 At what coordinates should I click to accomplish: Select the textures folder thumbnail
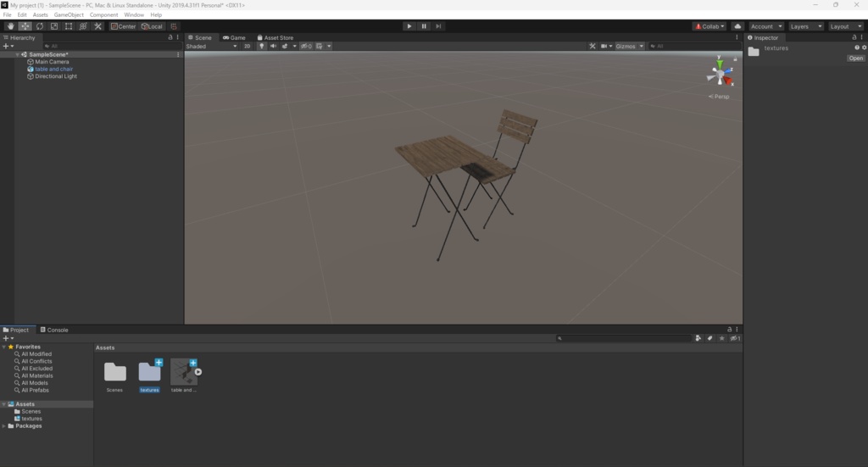click(x=149, y=372)
